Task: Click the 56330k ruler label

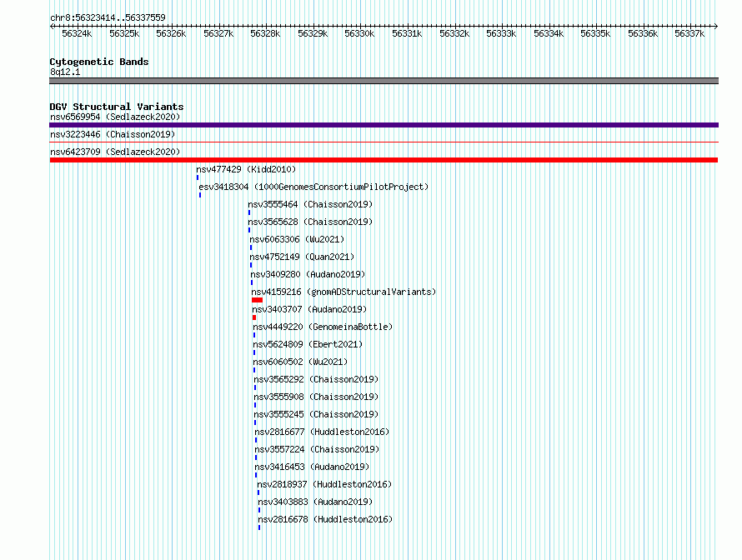Action: coord(359,33)
